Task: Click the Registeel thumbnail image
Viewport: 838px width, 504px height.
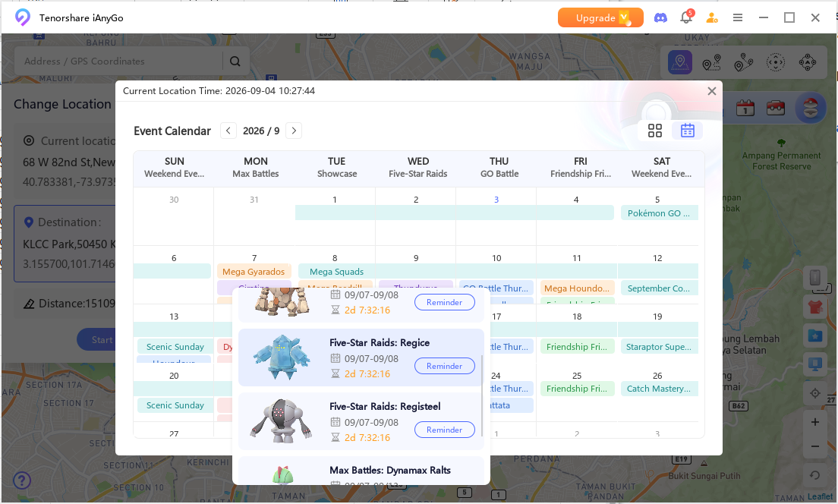Action: tap(281, 421)
